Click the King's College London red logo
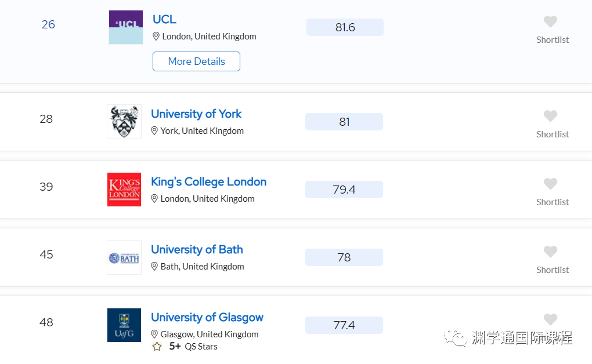592x364 pixels. click(x=124, y=190)
